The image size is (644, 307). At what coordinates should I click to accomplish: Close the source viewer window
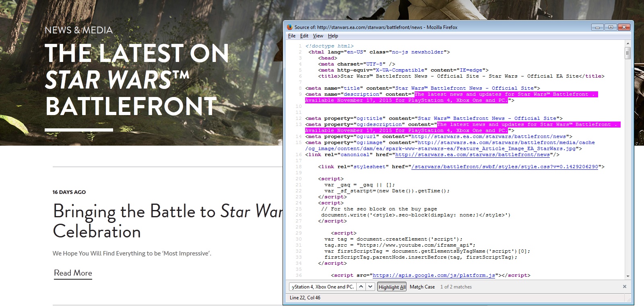(x=624, y=27)
